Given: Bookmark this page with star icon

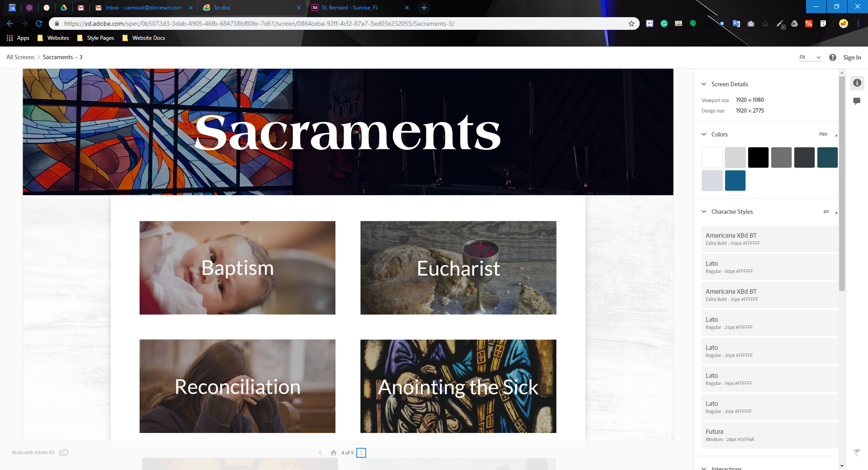Looking at the screenshot, I should pyautogui.click(x=632, y=23).
